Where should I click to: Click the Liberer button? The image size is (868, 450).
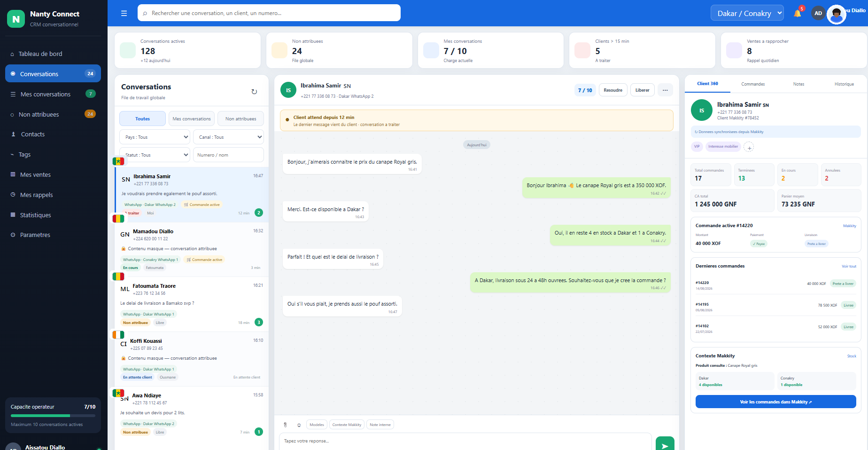(643, 90)
